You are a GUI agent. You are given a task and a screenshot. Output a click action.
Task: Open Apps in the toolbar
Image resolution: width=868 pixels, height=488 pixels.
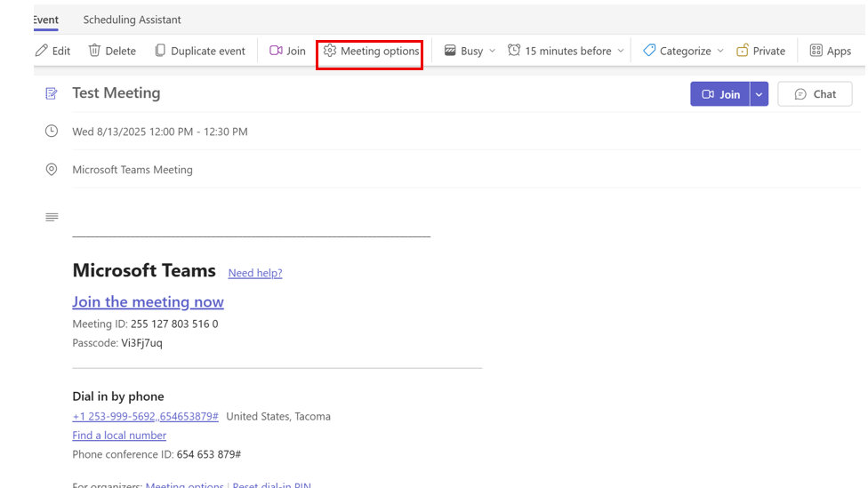831,51
